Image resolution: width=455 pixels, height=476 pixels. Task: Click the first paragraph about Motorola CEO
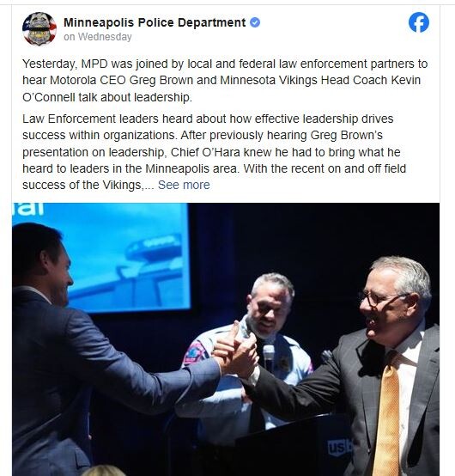225,81
